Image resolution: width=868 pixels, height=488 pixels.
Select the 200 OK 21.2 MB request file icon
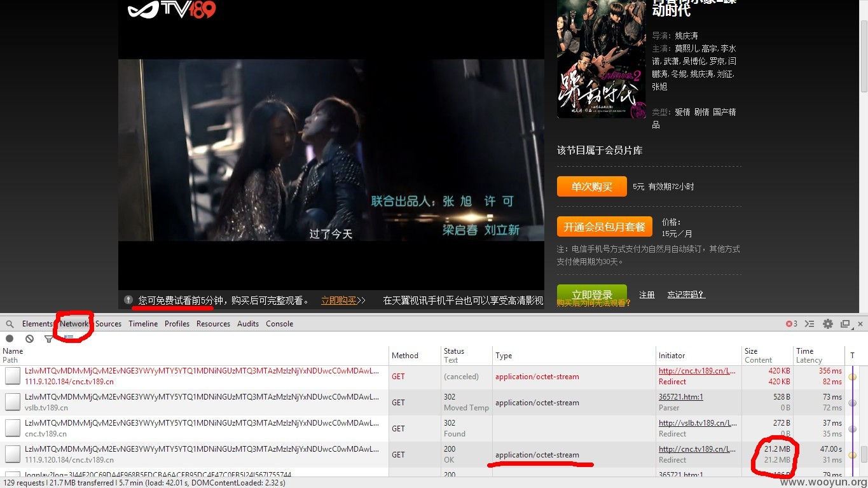[x=13, y=454]
